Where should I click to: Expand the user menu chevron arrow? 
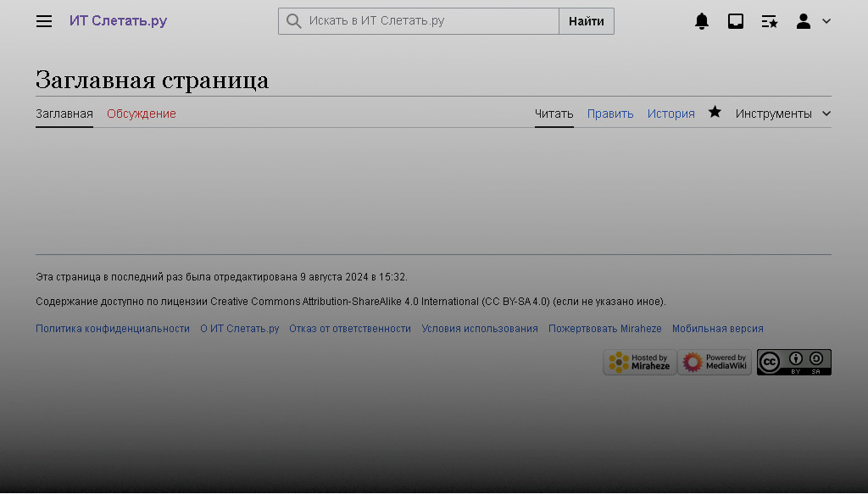(x=826, y=21)
